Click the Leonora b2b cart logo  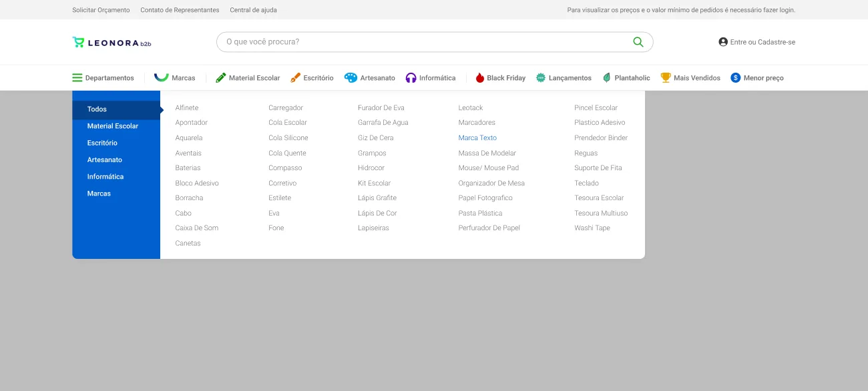(112, 42)
